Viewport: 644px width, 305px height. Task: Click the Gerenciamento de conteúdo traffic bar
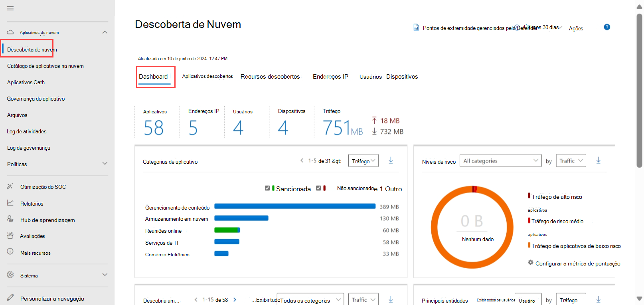click(x=294, y=206)
